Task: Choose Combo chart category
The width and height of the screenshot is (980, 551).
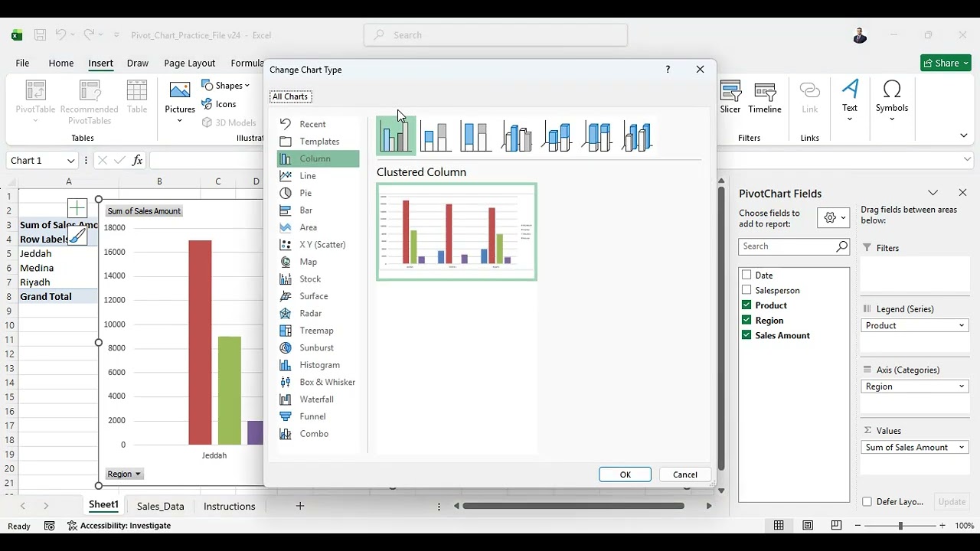Action: point(318,434)
